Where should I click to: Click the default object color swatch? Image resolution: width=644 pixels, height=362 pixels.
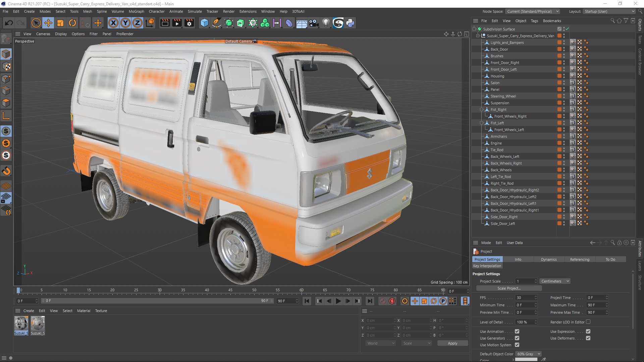[x=526, y=360]
